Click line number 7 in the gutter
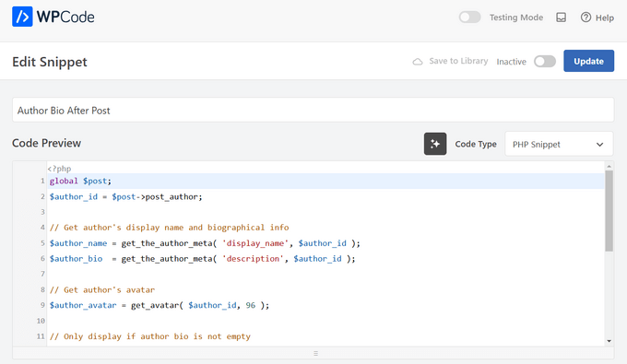The image size is (627, 364). click(x=42, y=274)
